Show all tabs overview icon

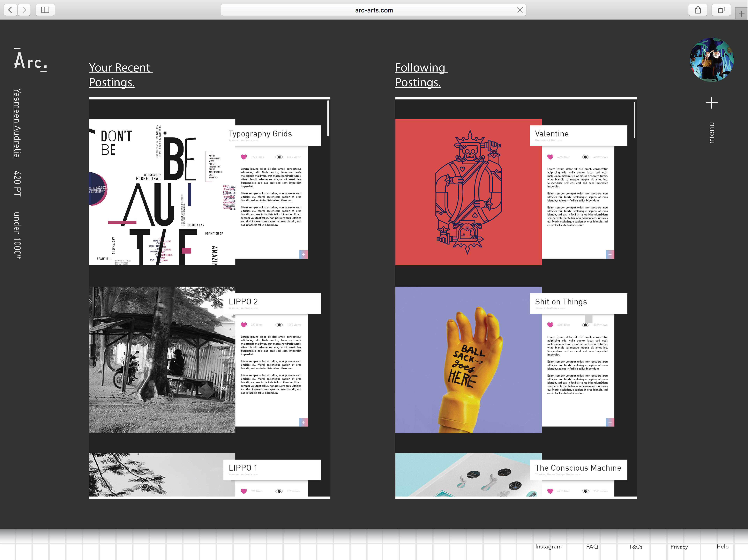(721, 10)
